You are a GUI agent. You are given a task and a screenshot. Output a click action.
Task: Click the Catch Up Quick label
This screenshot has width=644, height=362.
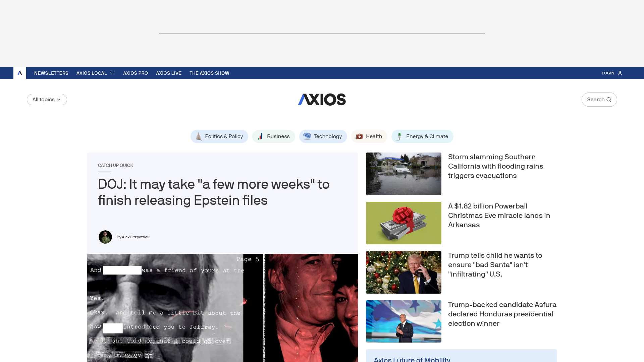click(115, 166)
